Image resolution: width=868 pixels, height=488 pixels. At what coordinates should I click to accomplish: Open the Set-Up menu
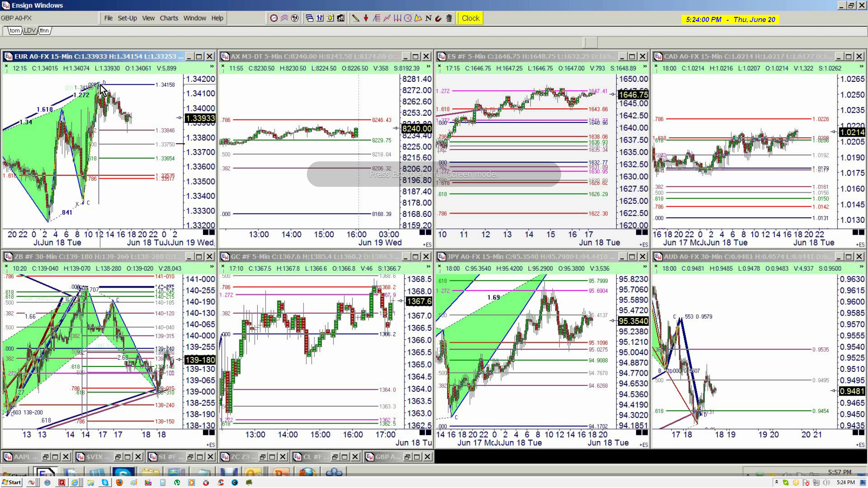click(127, 18)
